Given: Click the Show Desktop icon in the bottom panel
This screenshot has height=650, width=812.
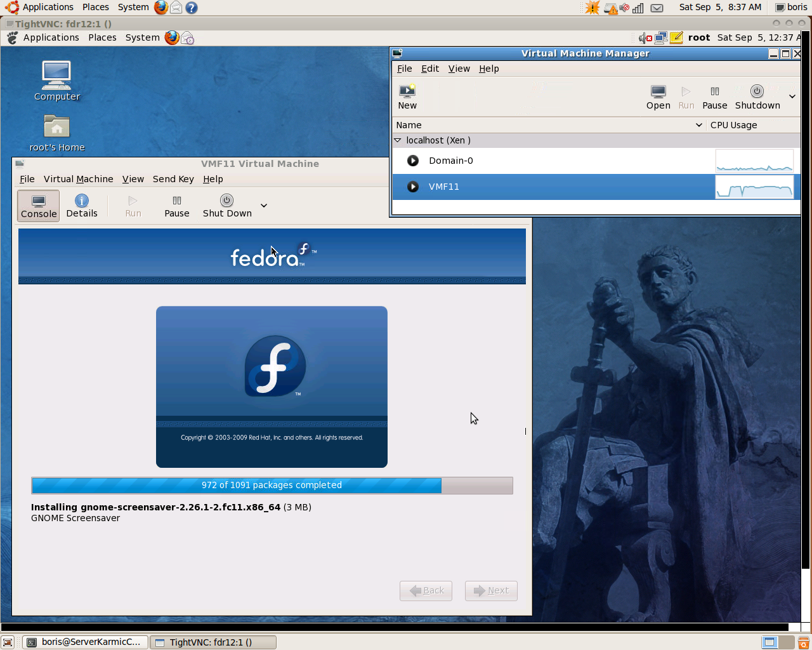Looking at the screenshot, I should [8, 642].
